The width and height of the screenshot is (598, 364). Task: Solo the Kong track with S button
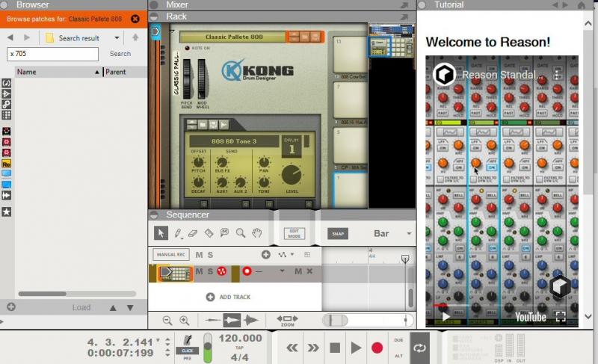(x=210, y=271)
